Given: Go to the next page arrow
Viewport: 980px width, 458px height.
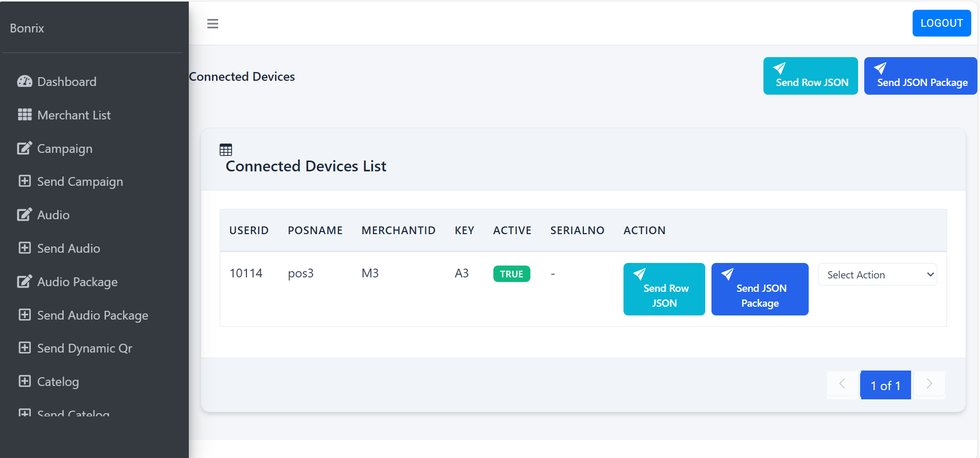Looking at the screenshot, I should coord(929,384).
